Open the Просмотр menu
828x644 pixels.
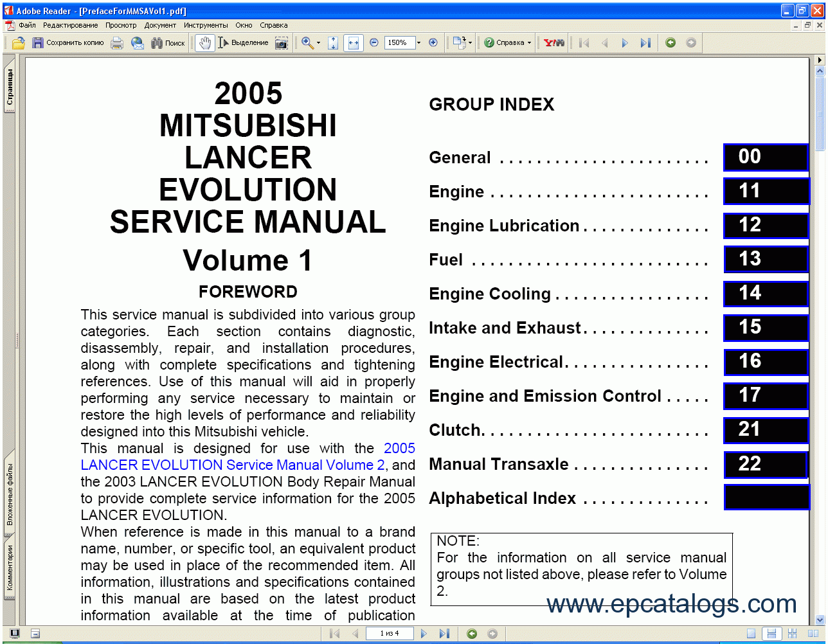point(121,25)
